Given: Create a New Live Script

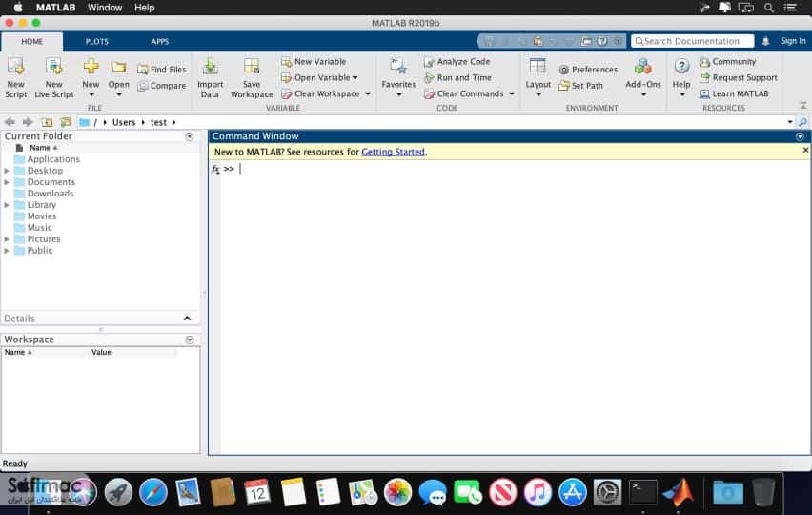Looking at the screenshot, I should [54, 77].
